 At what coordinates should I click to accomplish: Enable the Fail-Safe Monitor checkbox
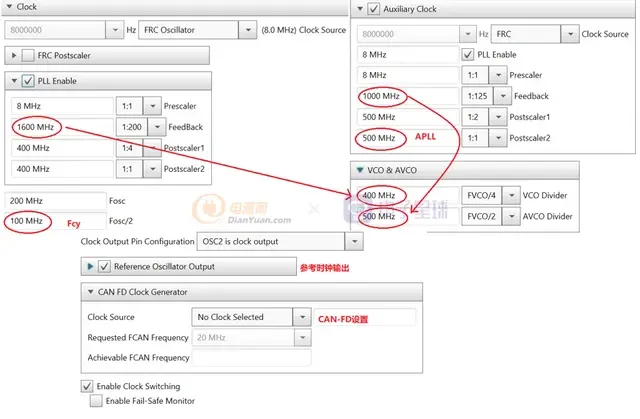(96, 401)
